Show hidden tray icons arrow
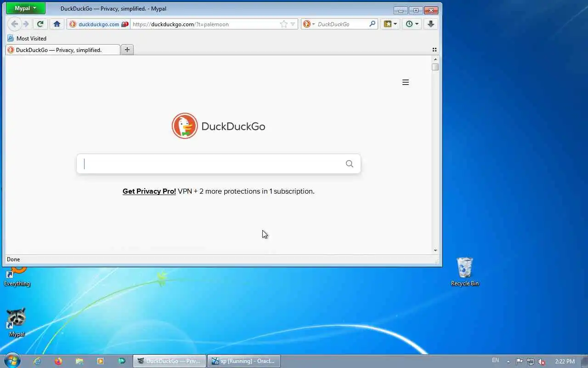The image size is (588, 368). 508,362
